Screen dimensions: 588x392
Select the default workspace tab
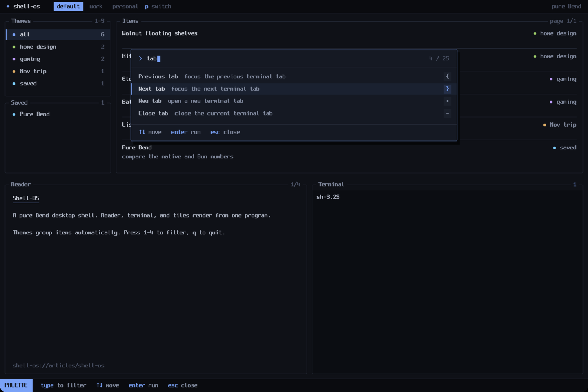click(x=68, y=6)
